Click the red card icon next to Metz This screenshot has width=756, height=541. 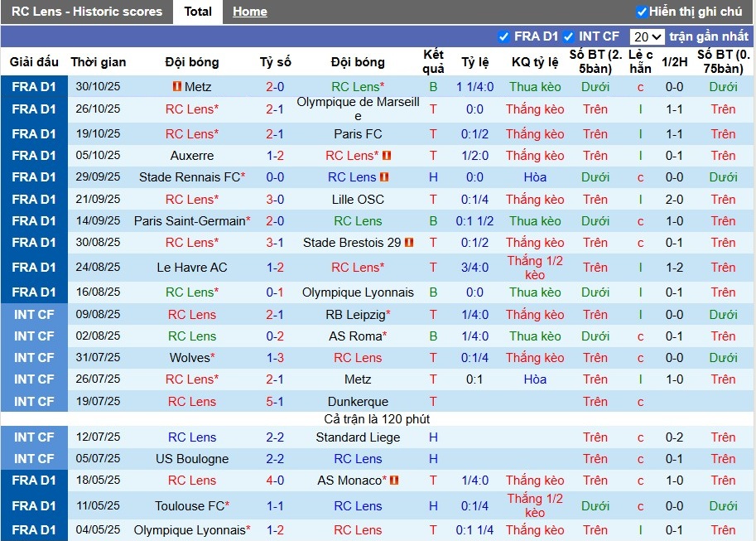coord(177,86)
